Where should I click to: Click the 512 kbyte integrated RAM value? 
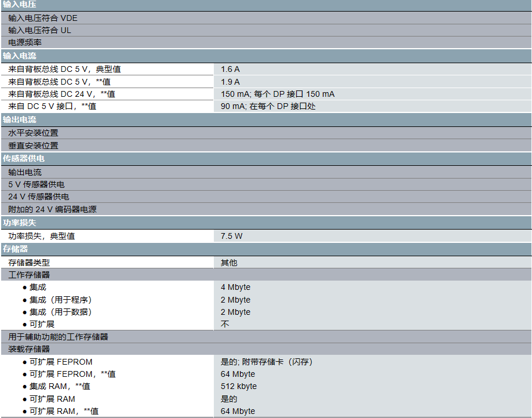coord(238,386)
